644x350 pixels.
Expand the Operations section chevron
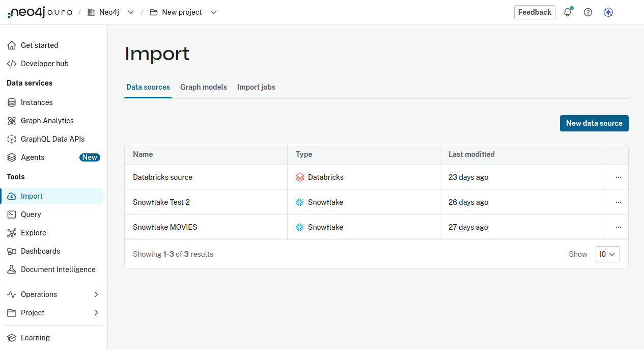click(96, 294)
